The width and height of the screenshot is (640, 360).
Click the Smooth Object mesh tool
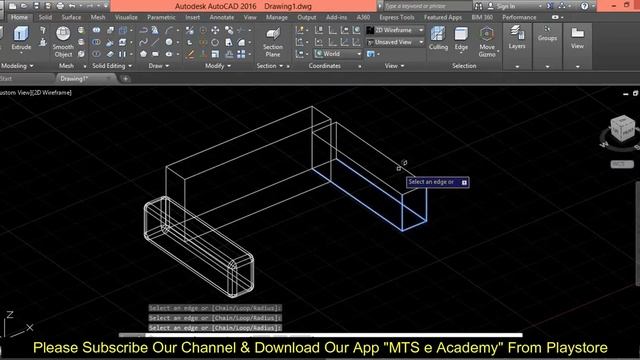(x=63, y=42)
